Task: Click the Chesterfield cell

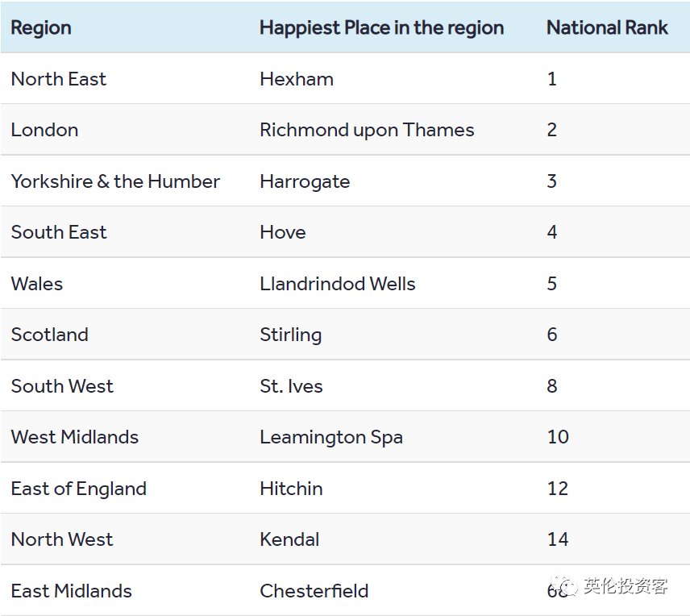Action: click(x=314, y=591)
